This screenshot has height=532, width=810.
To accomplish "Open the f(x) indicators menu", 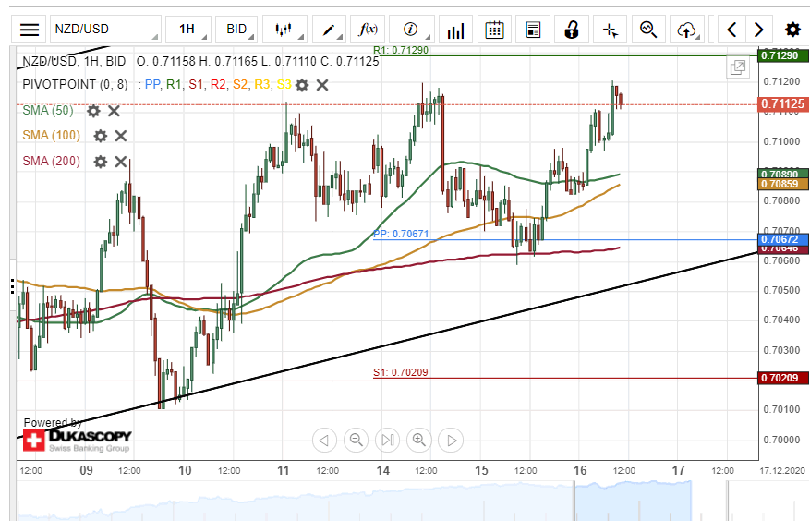I will pyautogui.click(x=369, y=30).
